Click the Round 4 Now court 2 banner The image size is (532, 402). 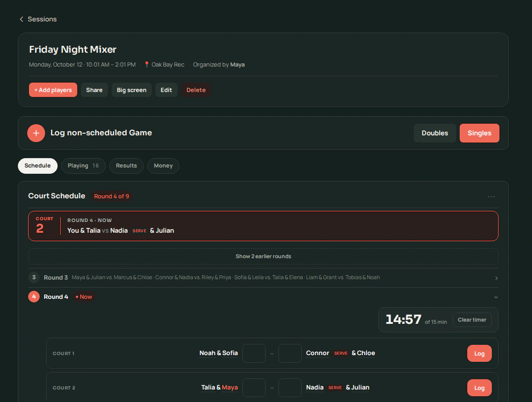click(x=263, y=226)
